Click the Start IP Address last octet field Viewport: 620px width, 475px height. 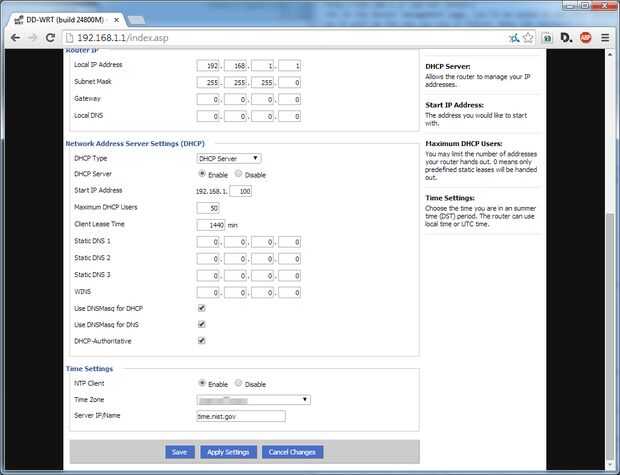coord(240,191)
